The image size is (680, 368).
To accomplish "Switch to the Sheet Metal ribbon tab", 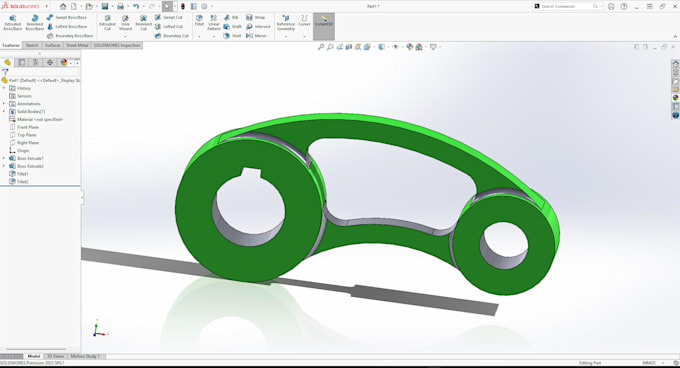I will pos(77,45).
